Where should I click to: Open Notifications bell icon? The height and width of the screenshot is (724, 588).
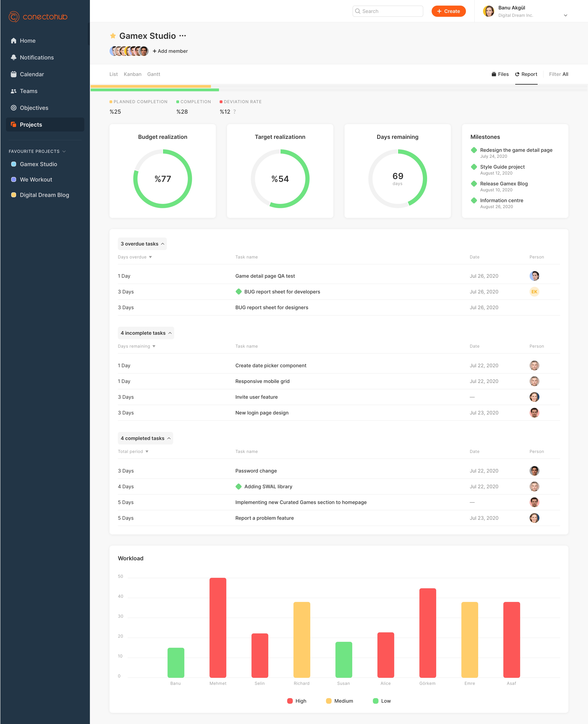tap(13, 58)
